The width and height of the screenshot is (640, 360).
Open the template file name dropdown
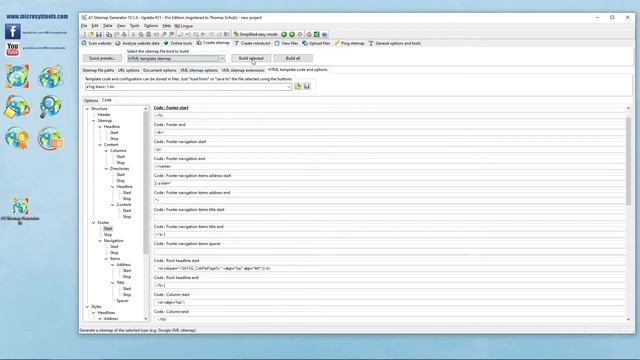pyautogui.click(x=289, y=87)
